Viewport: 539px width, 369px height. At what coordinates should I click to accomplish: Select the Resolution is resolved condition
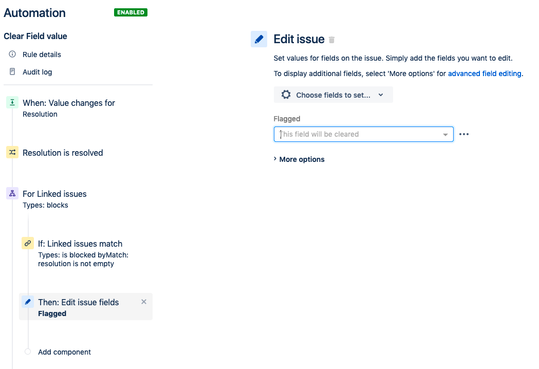pos(63,152)
